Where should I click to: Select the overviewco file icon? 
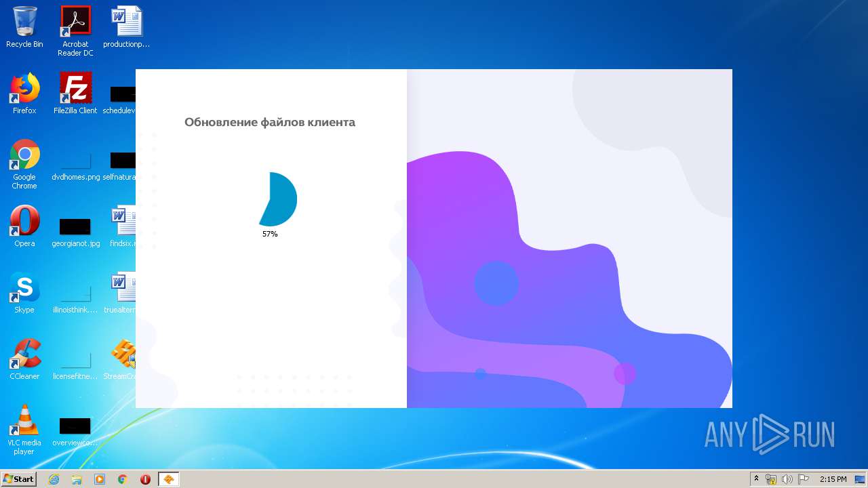(75, 432)
